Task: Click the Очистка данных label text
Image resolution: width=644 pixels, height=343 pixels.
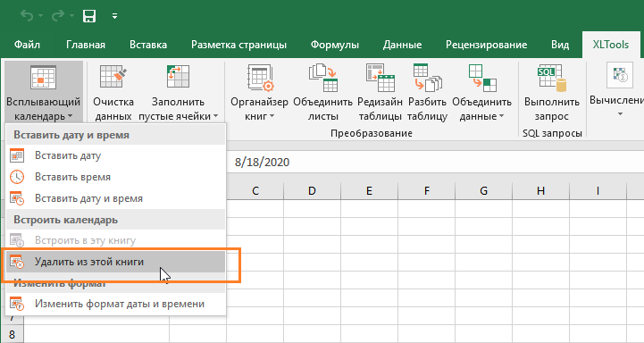Action: pyautogui.click(x=113, y=109)
